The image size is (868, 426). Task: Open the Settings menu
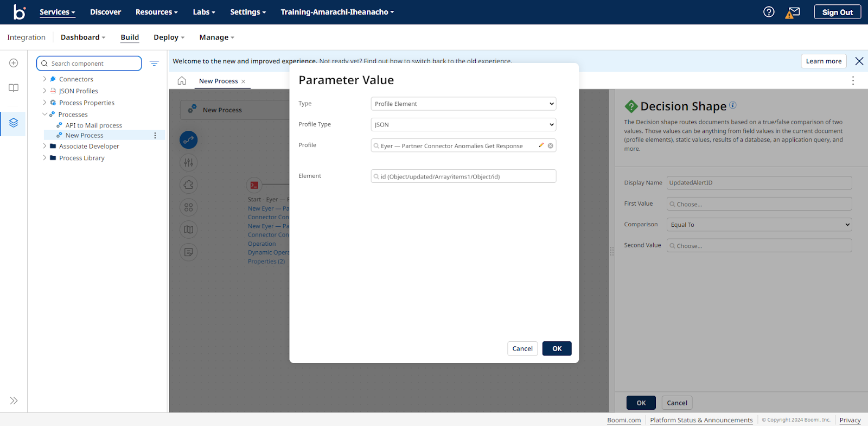point(248,12)
